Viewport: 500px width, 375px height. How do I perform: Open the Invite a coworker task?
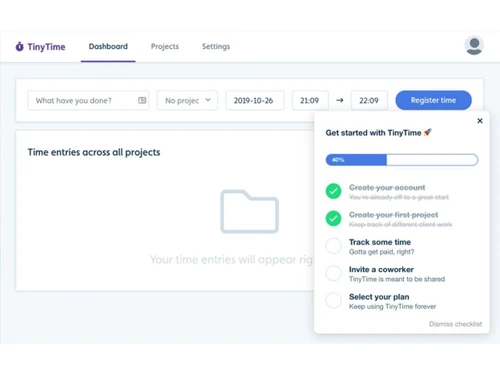pos(381,269)
